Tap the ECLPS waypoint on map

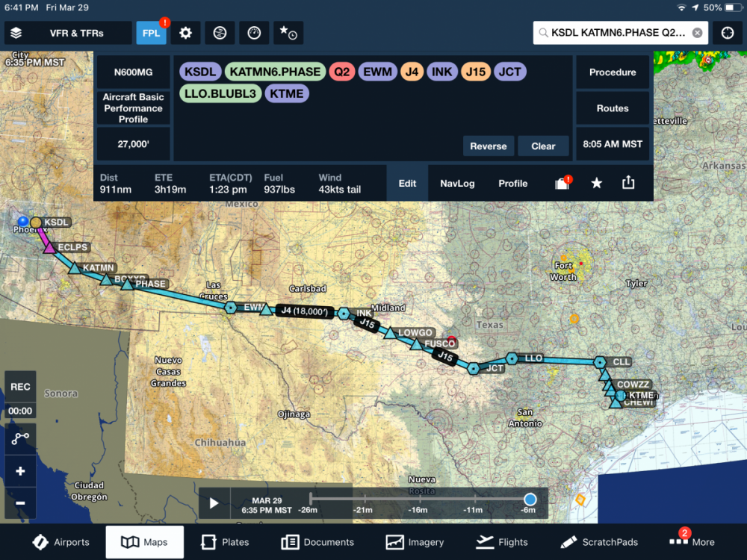49,248
